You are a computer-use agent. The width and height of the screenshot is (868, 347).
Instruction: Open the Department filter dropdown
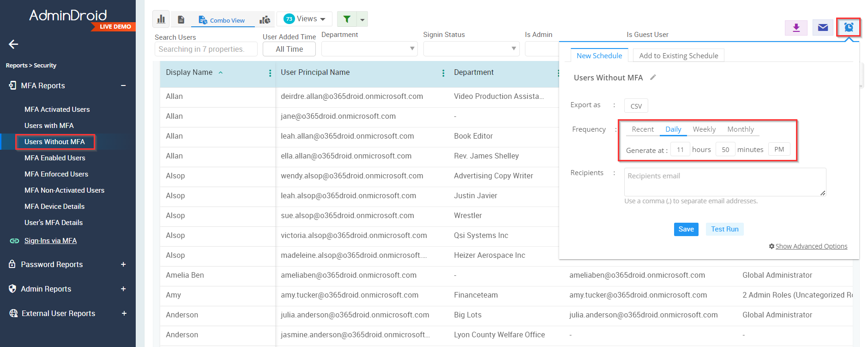pos(369,49)
